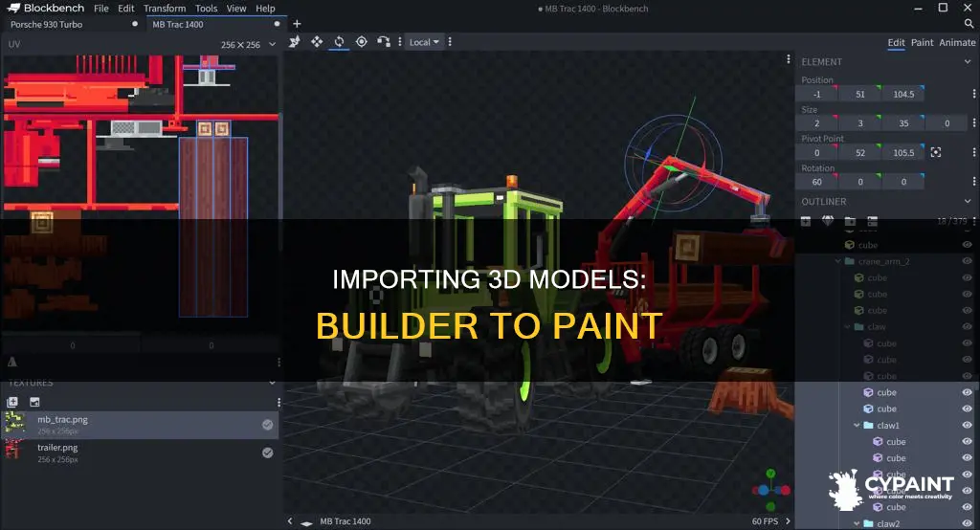Collapse the claw1 folder
980x530 pixels.
857,425
